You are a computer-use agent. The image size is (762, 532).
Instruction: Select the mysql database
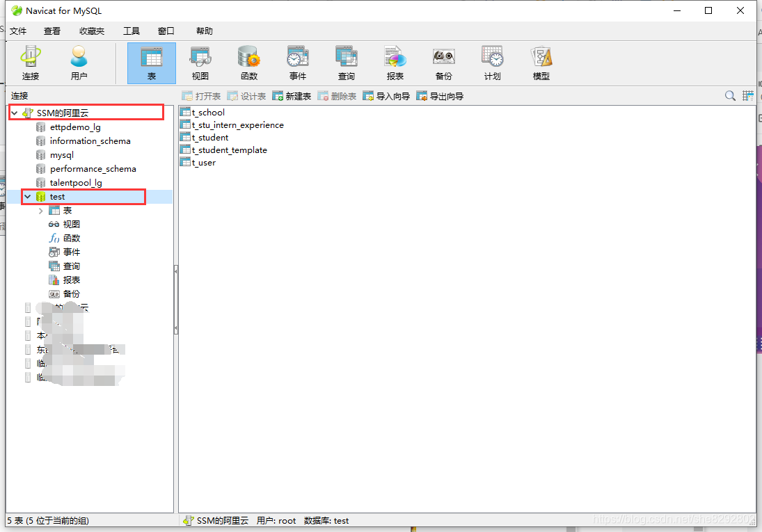(62, 155)
